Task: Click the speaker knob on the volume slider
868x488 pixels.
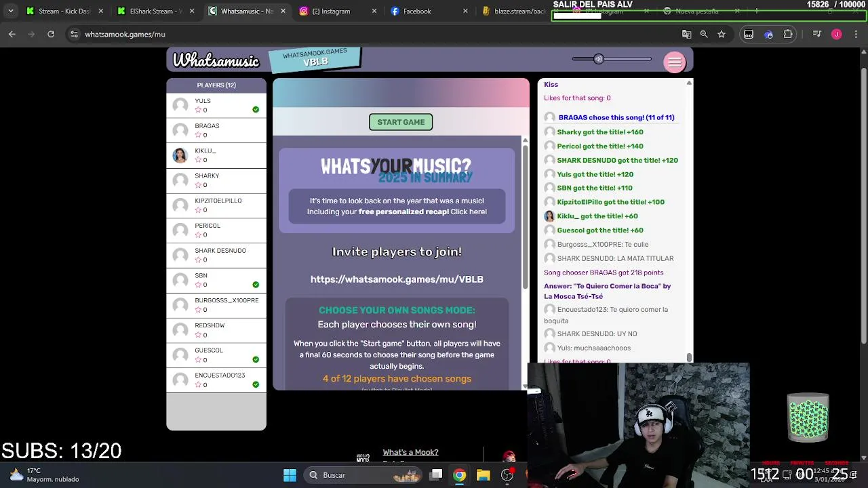Action: click(599, 59)
